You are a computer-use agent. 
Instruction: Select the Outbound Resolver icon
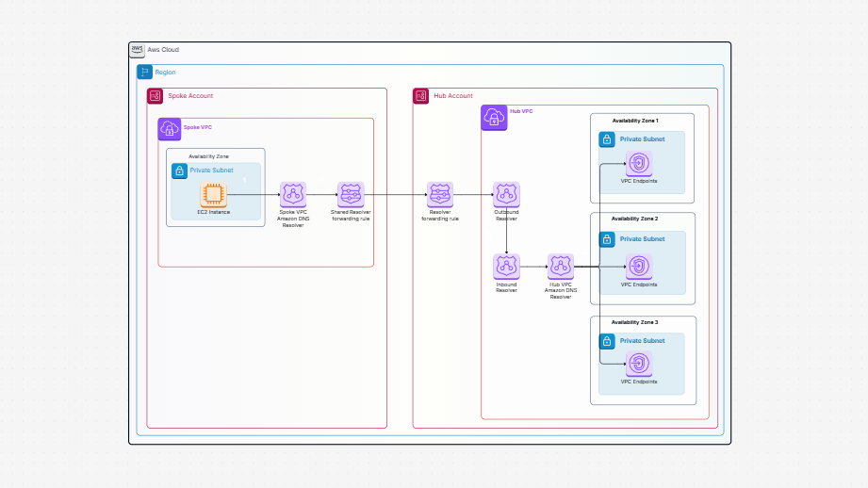point(506,194)
